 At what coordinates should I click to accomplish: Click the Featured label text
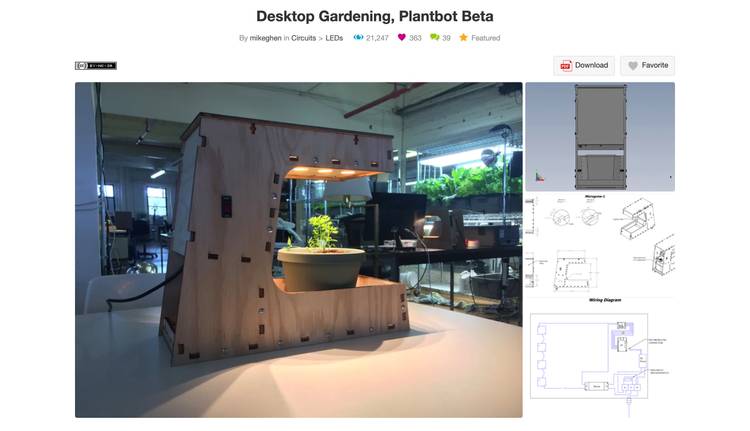(x=485, y=38)
